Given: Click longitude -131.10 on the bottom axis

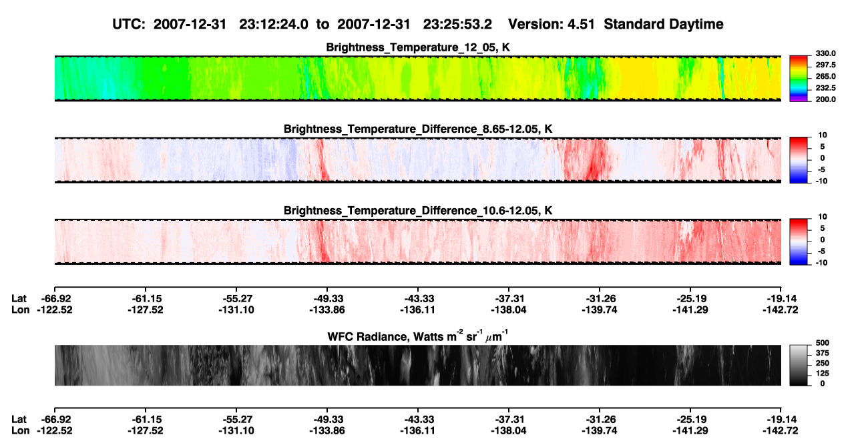Looking at the screenshot, I should (236, 430).
